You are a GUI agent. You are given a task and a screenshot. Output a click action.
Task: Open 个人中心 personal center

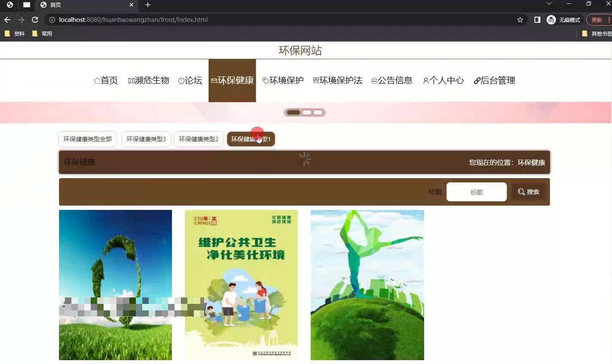pos(444,80)
